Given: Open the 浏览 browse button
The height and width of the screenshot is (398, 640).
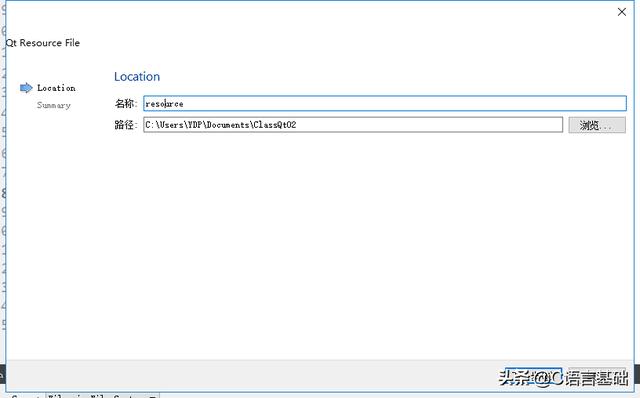Looking at the screenshot, I should (x=597, y=125).
